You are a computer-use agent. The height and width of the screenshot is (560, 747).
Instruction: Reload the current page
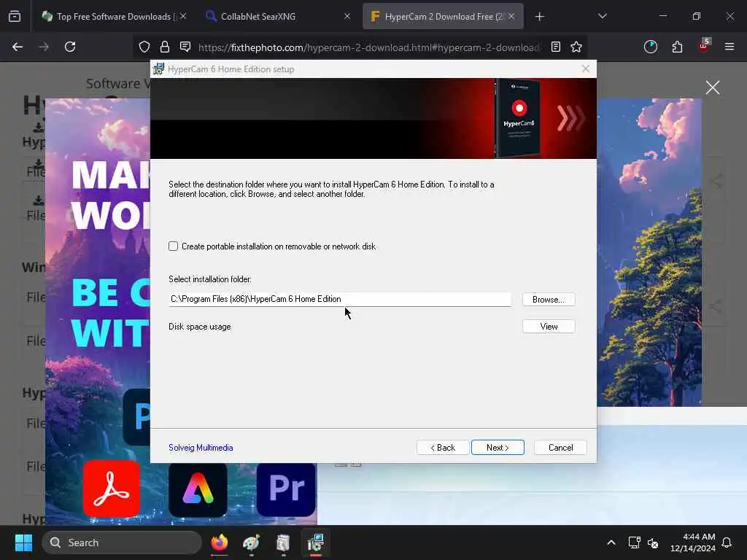coord(70,47)
